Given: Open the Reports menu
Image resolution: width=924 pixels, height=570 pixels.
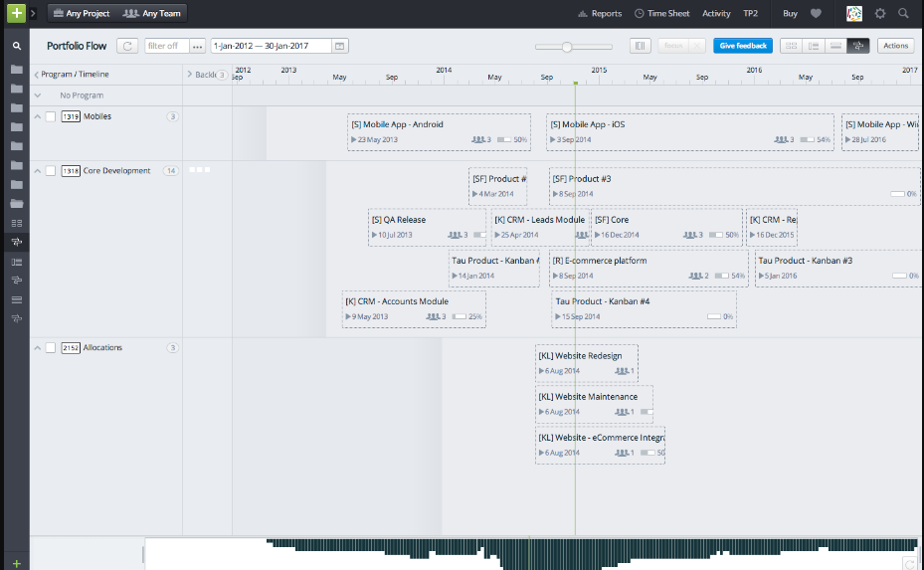Looking at the screenshot, I should [x=600, y=14].
